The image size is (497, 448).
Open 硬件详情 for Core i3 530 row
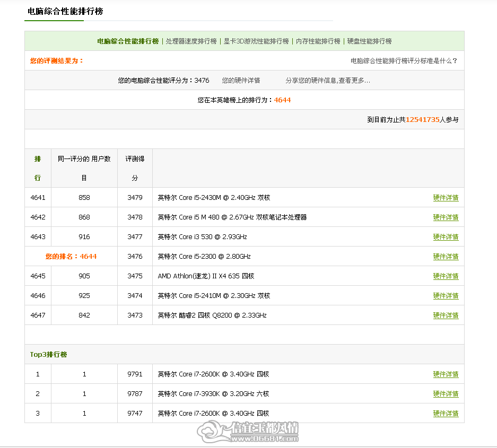coord(446,237)
